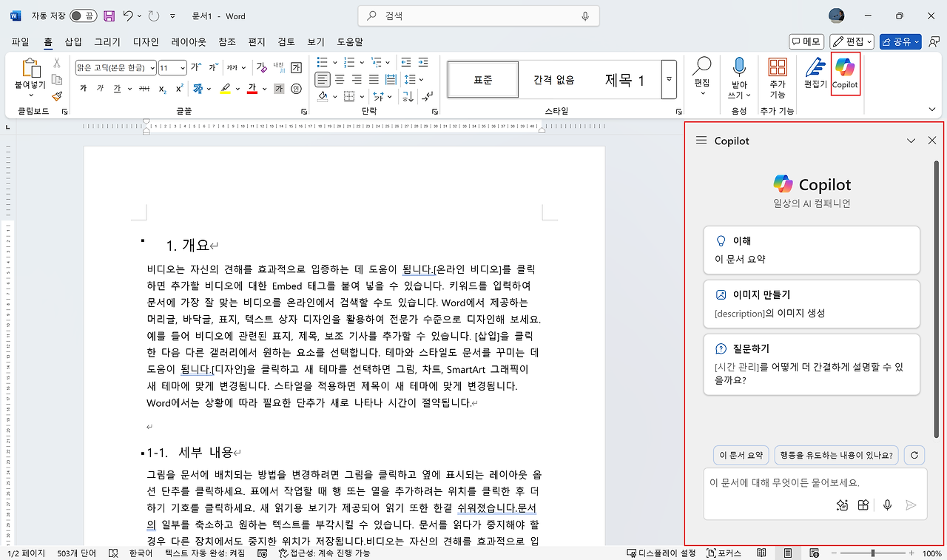
Task: Activate the format painter
Action: pyautogui.click(x=57, y=96)
